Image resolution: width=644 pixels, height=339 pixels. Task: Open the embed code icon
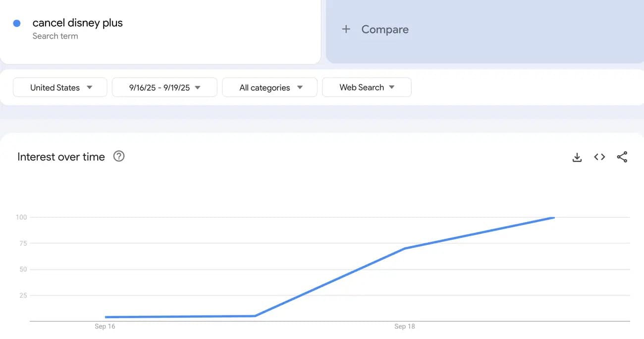pos(599,157)
